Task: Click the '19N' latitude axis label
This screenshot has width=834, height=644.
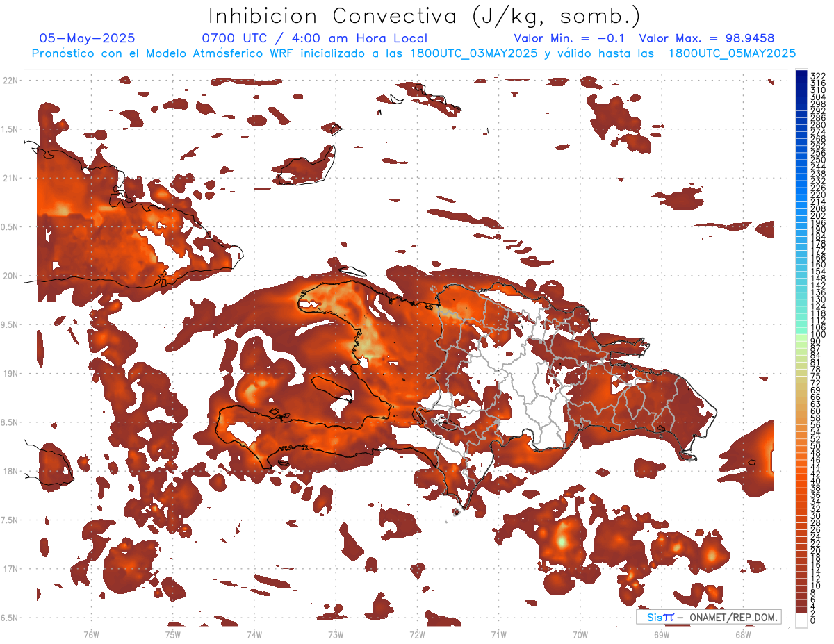Action: 10,373
